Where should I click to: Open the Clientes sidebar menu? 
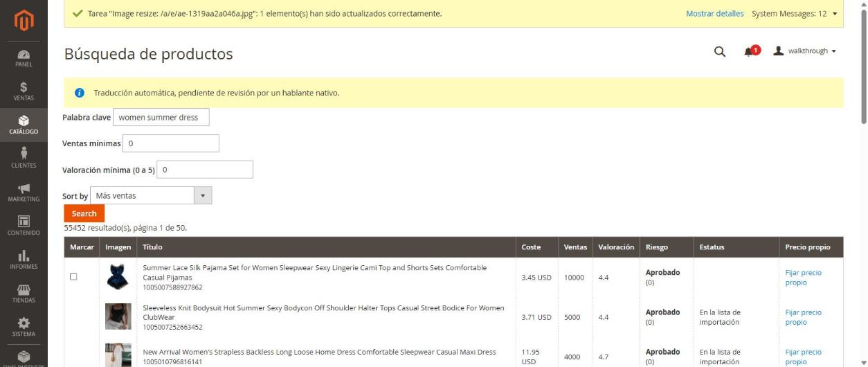(24, 159)
